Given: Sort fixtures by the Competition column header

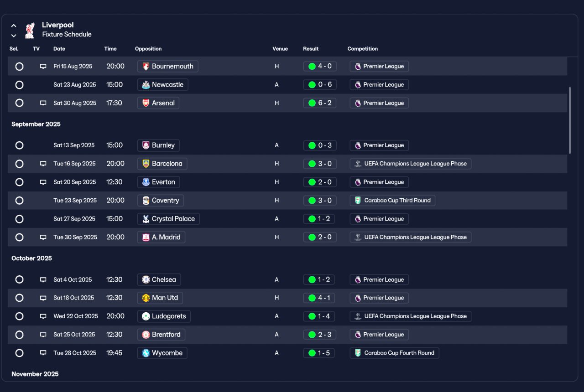Looking at the screenshot, I should [x=363, y=49].
